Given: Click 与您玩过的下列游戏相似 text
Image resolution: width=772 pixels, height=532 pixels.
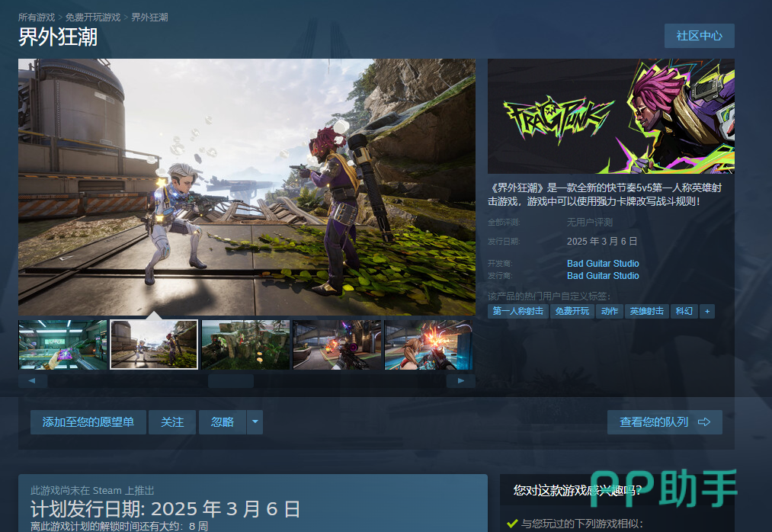Looking at the screenshot, I should 582,524.
